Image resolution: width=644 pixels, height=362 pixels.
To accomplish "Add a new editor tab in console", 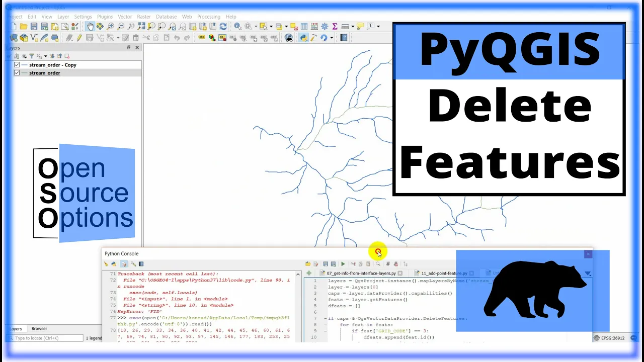I will coord(308,273).
